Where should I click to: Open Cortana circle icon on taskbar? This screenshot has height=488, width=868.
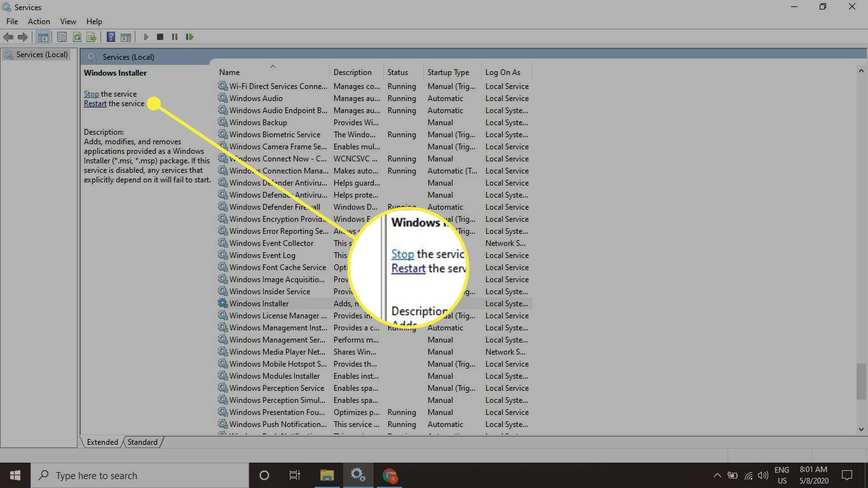click(x=264, y=475)
